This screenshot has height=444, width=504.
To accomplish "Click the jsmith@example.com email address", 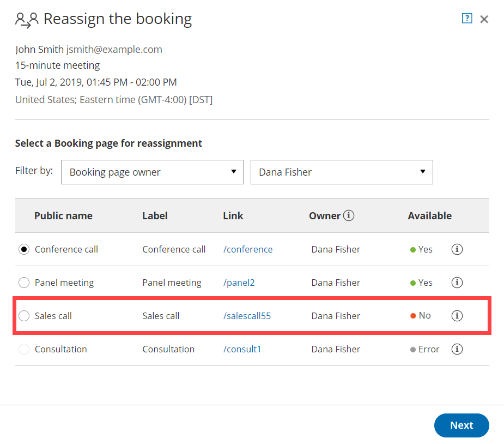I will click(114, 50).
